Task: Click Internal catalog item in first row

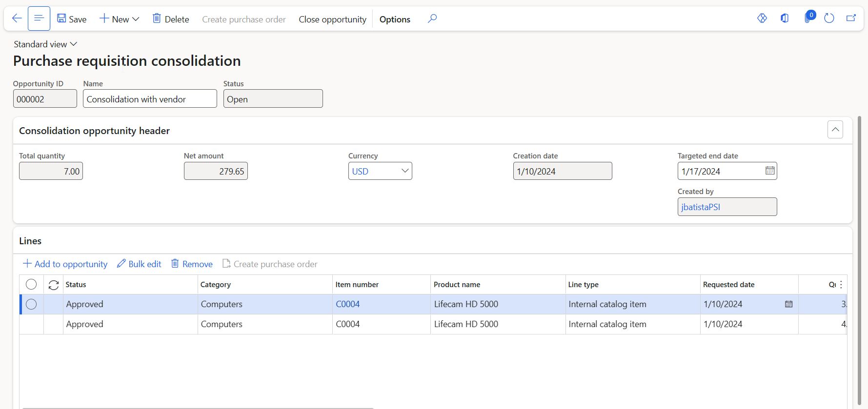Action: [607, 304]
